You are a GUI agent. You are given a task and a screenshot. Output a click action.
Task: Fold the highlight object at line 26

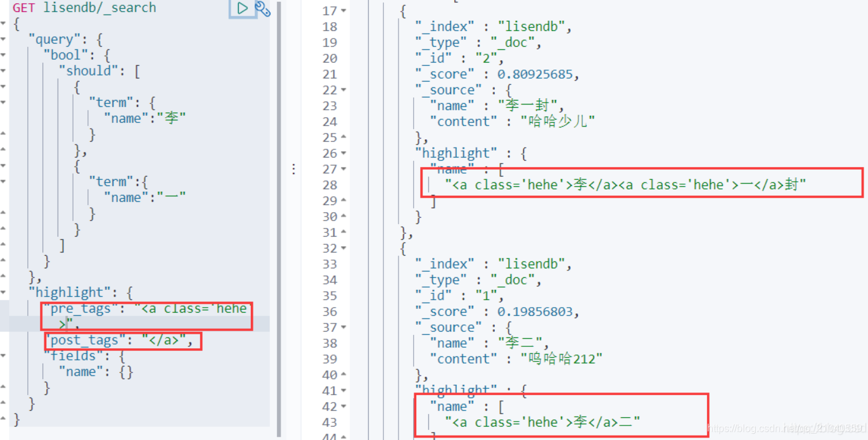click(x=343, y=153)
